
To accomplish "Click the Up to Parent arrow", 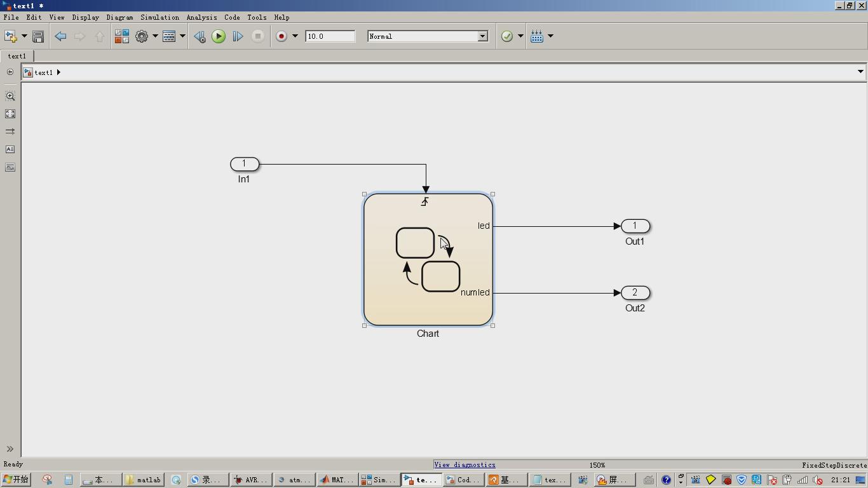I will pos(99,36).
